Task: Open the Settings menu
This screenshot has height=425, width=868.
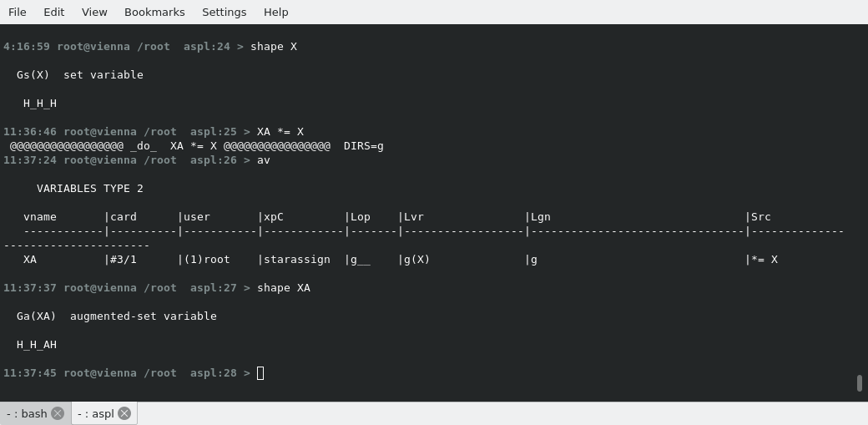Action: pyautogui.click(x=224, y=12)
